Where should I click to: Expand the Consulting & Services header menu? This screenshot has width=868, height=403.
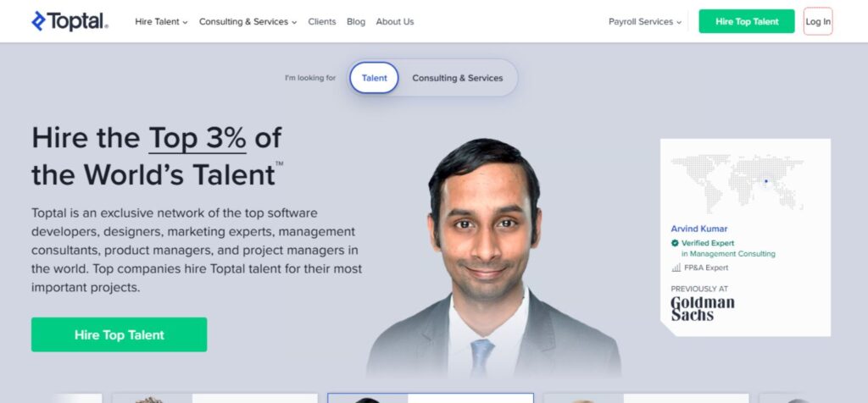[248, 21]
